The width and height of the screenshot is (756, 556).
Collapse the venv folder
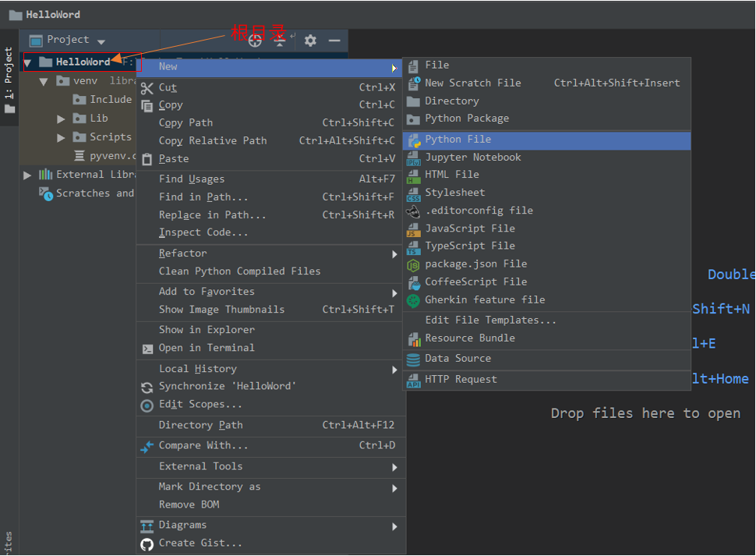44,82
